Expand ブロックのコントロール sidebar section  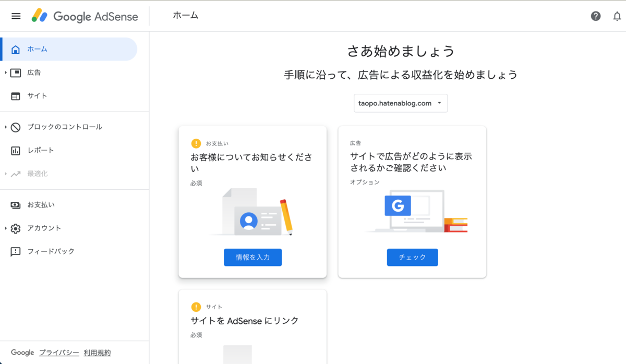tap(5, 127)
